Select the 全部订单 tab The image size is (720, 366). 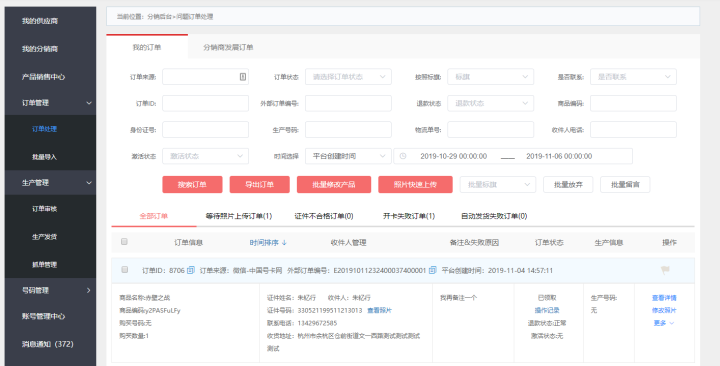(154, 216)
